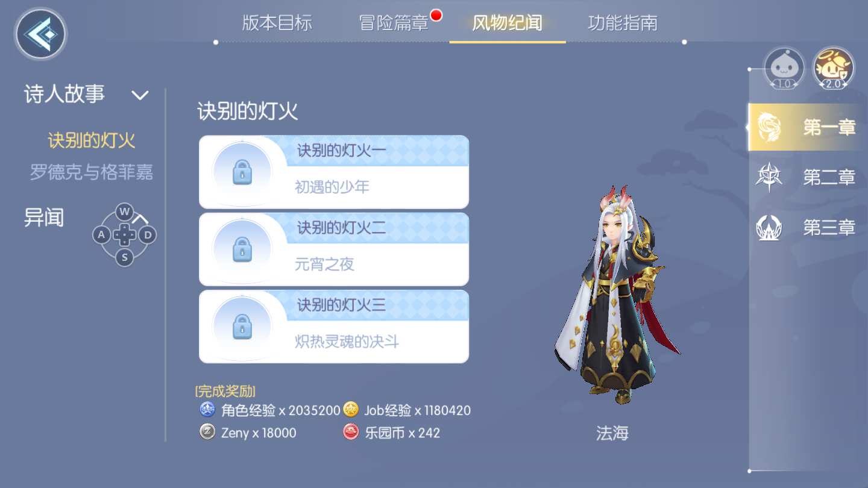Click lock icon of 诀别的灯火三
The width and height of the screenshot is (868, 488).
[x=242, y=326]
